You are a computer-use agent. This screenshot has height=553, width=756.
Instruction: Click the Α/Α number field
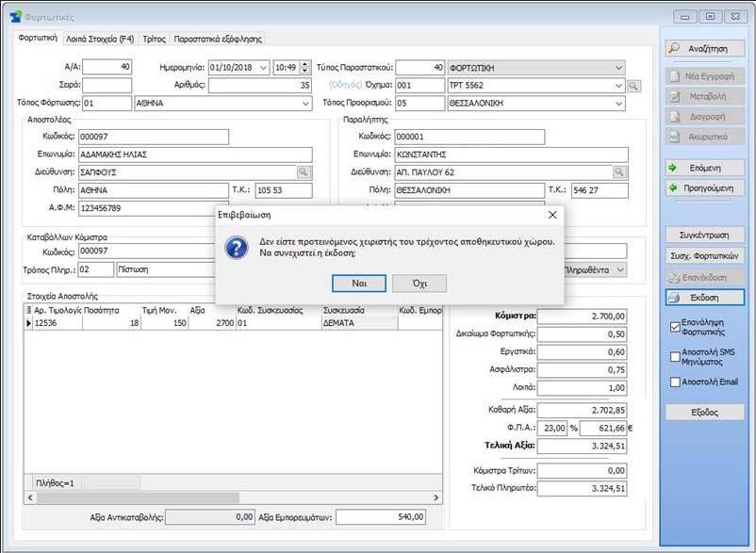[x=107, y=67]
